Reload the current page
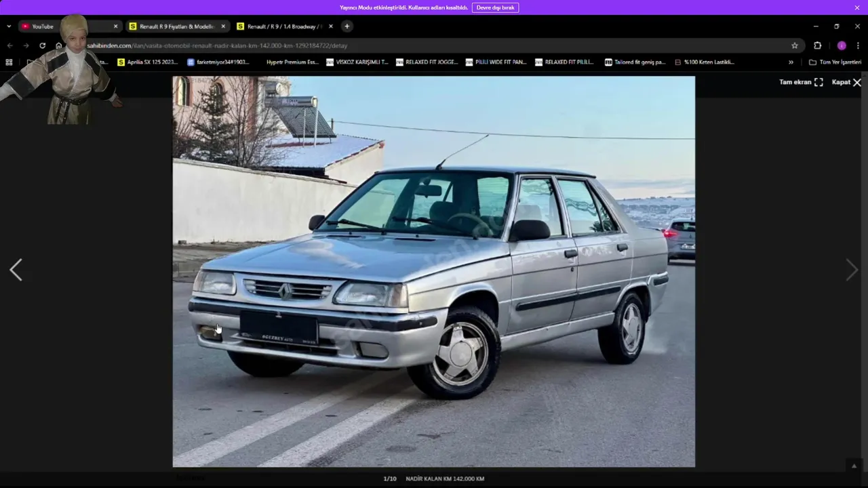This screenshot has height=488, width=868. (42, 45)
